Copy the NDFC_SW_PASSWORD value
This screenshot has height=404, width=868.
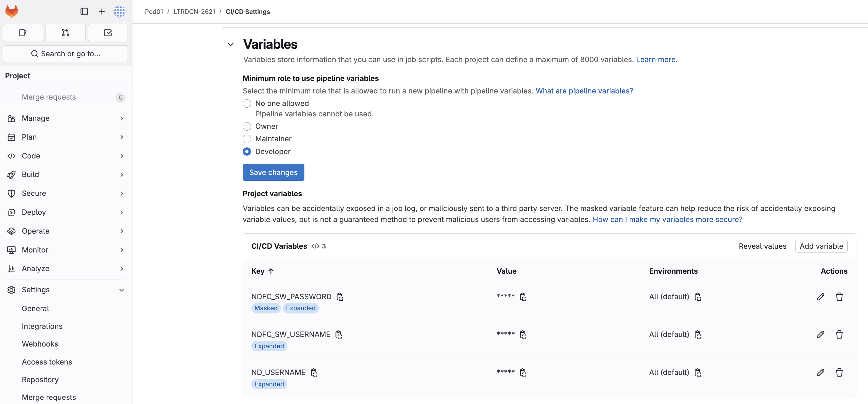point(523,297)
